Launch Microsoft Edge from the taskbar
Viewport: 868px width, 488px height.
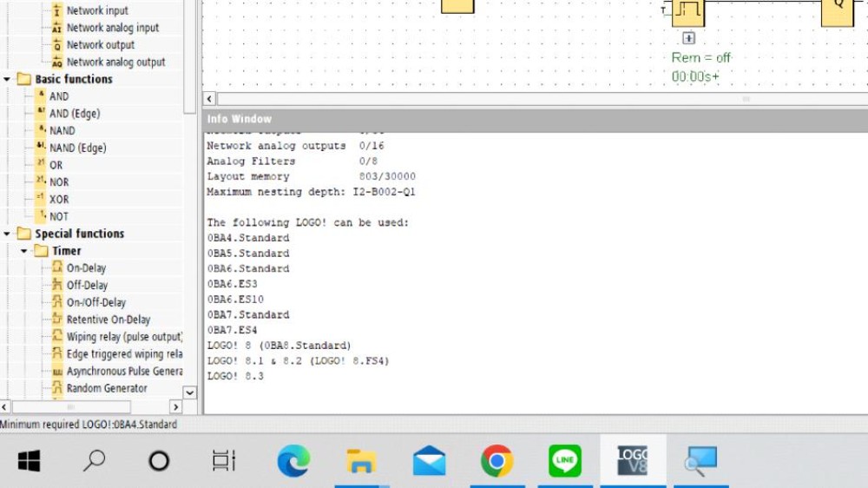click(x=293, y=461)
